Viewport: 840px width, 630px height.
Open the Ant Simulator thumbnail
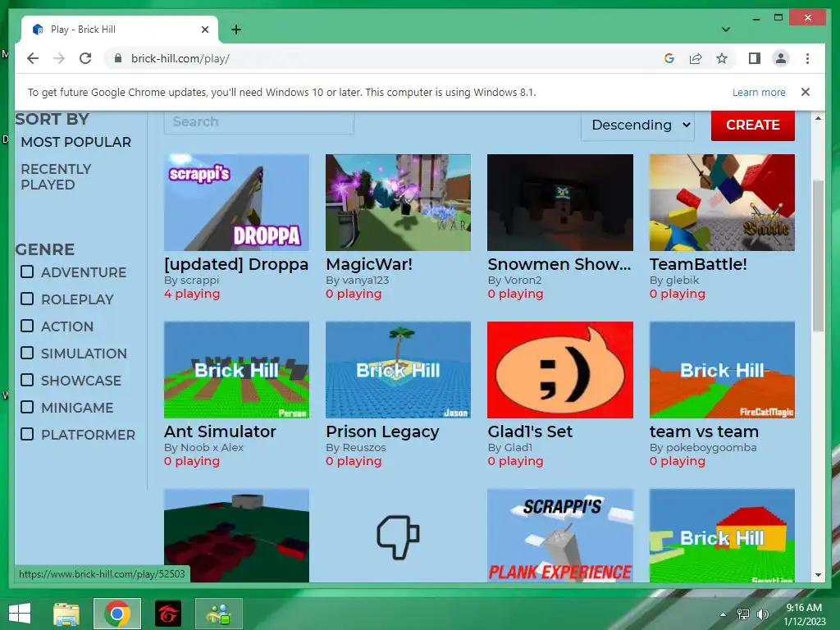pos(236,370)
